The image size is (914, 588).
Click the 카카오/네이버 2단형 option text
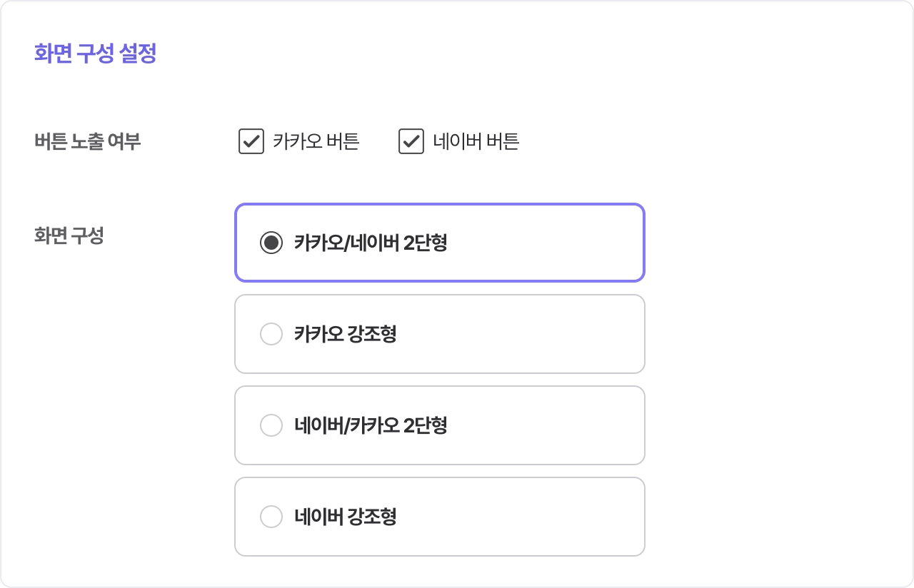(371, 243)
